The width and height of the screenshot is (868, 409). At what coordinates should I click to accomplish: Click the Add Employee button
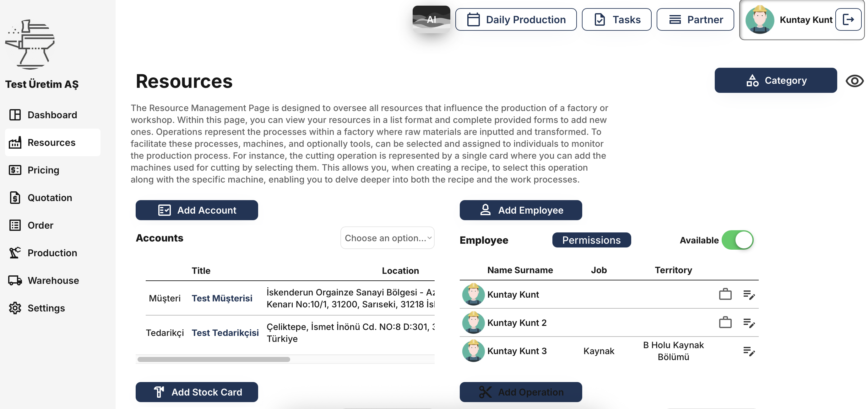click(520, 210)
